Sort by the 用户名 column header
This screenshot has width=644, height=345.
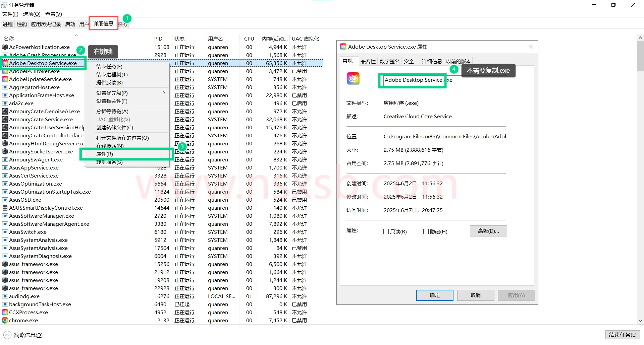222,39
